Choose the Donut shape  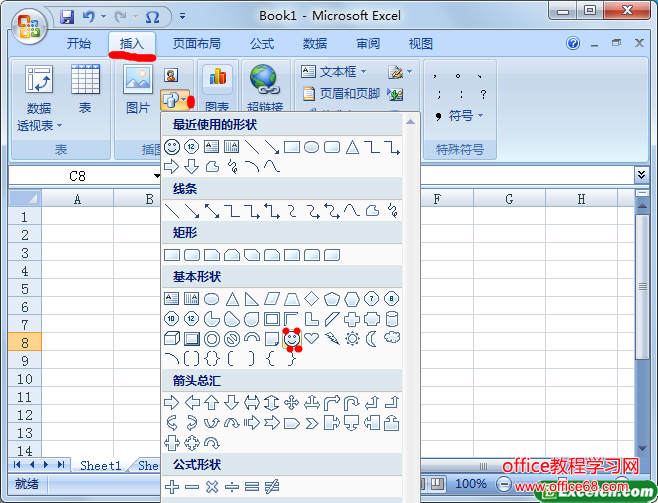212,339
